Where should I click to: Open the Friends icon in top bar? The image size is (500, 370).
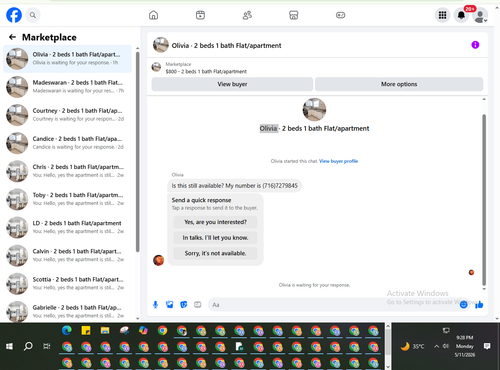tap(247, 15)
